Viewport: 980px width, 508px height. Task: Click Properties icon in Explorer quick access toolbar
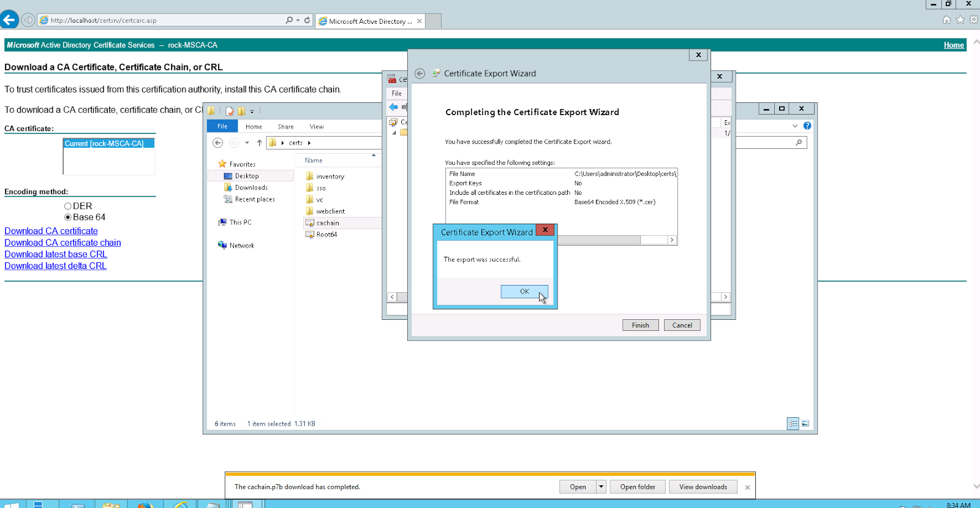click(x=230, y=111)
